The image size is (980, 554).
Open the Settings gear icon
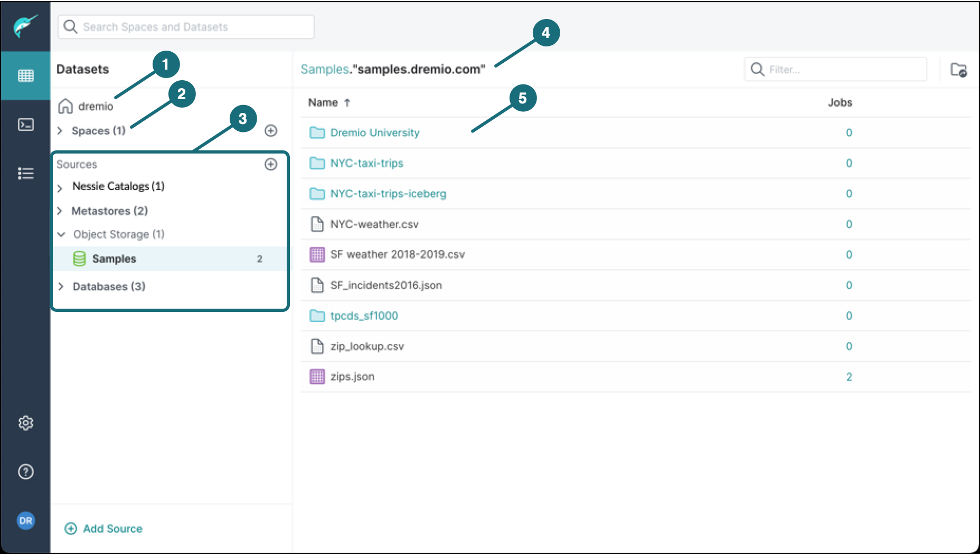click(x=25, y=423)
